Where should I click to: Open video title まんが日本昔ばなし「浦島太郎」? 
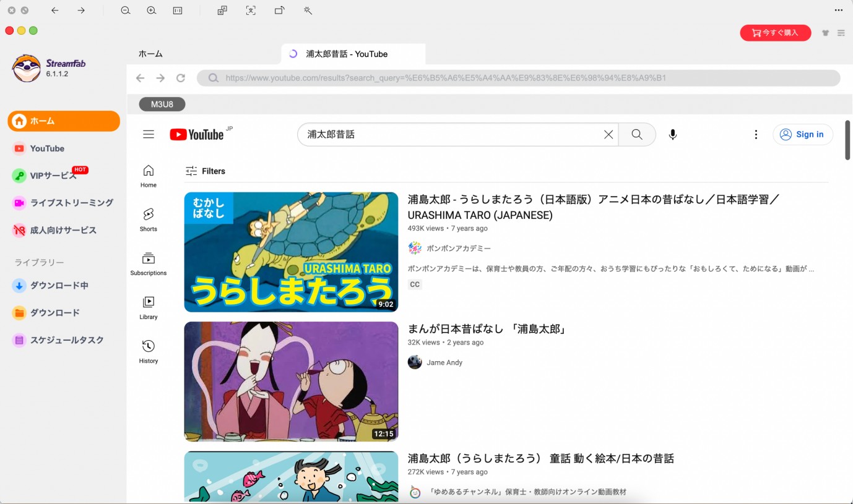tap(487, 329)
